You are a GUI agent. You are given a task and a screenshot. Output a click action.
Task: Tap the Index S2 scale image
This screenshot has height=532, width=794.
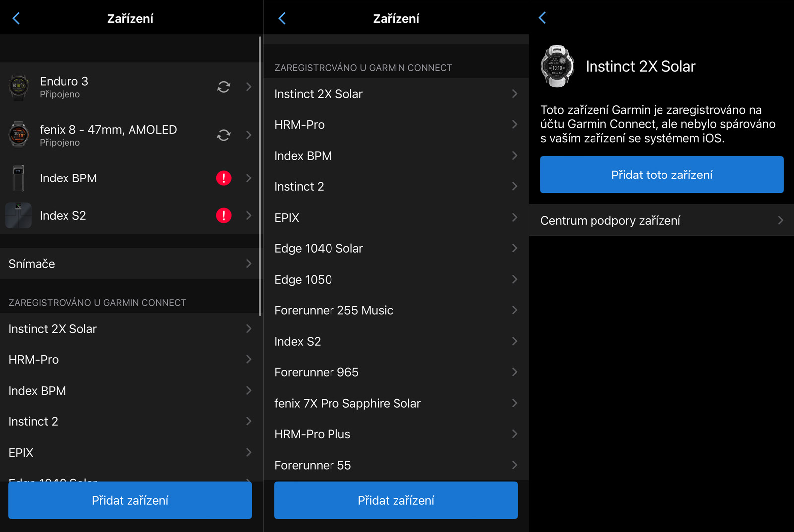(x=18, y=215)
